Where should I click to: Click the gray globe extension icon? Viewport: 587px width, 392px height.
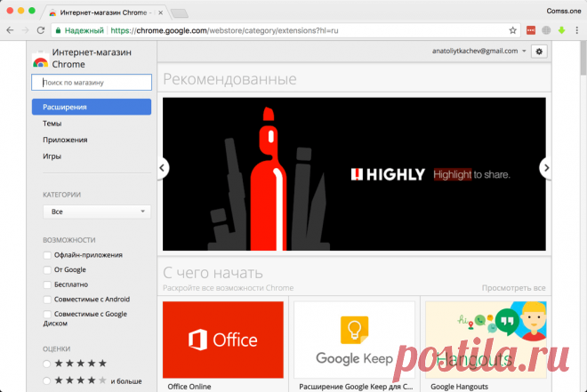click(546, 30)
